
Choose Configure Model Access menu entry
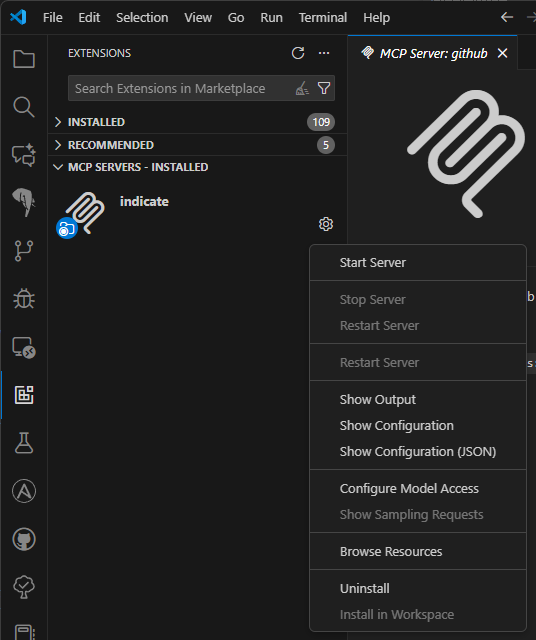tap(418, 489)
